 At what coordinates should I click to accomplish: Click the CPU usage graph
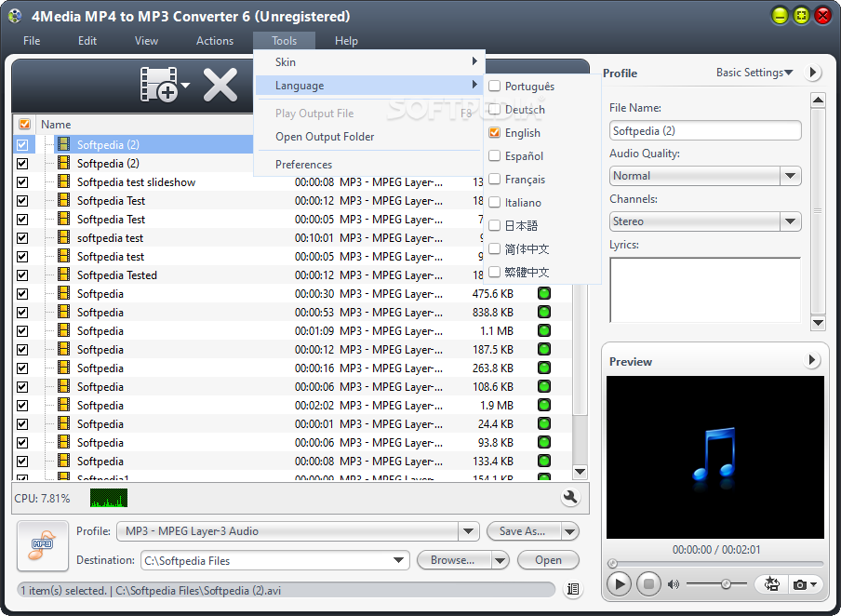coord(109,498)
